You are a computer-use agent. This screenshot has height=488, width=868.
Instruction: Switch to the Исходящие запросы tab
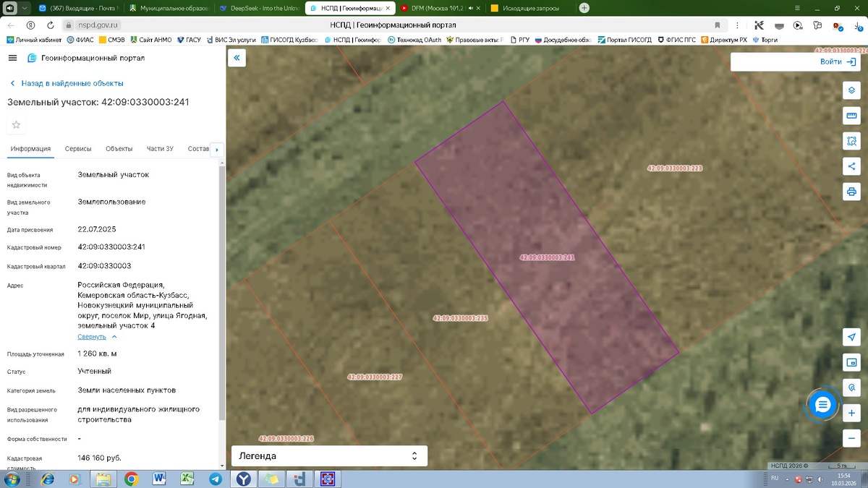pyautogui.click(x=529, y=8)
